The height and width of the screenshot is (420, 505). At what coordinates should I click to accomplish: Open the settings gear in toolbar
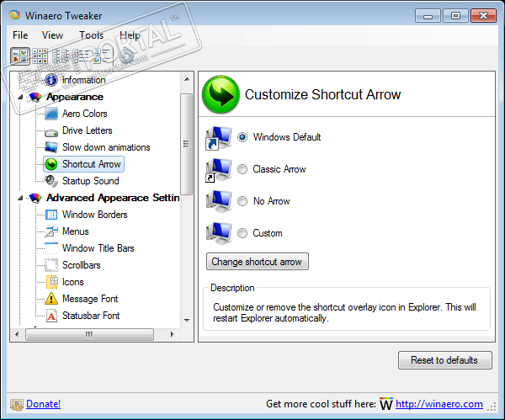(126, 56)
